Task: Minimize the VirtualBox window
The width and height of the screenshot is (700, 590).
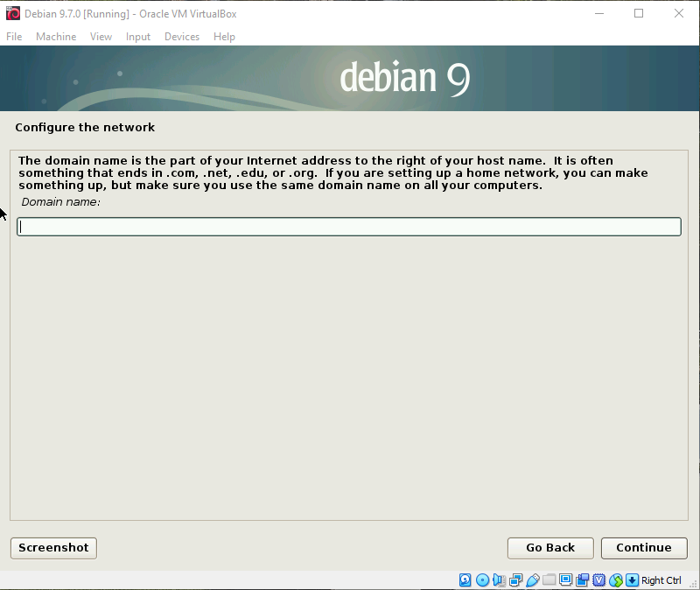Action: click(599, 13)
